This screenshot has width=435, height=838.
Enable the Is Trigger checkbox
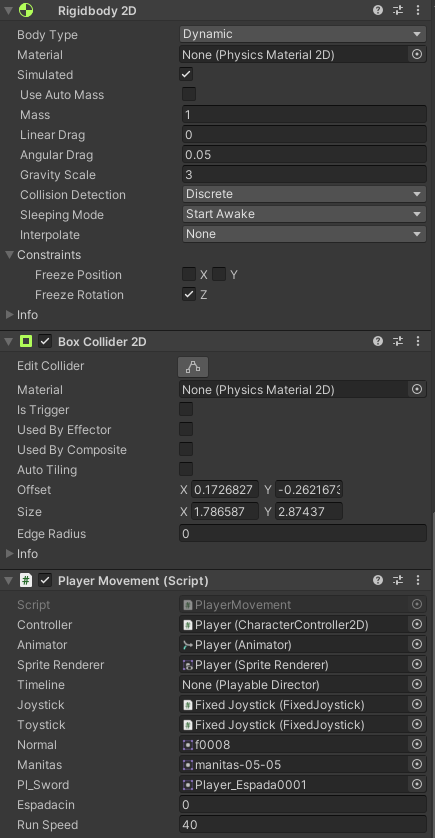pyautogui.click(x=186, y=409)
